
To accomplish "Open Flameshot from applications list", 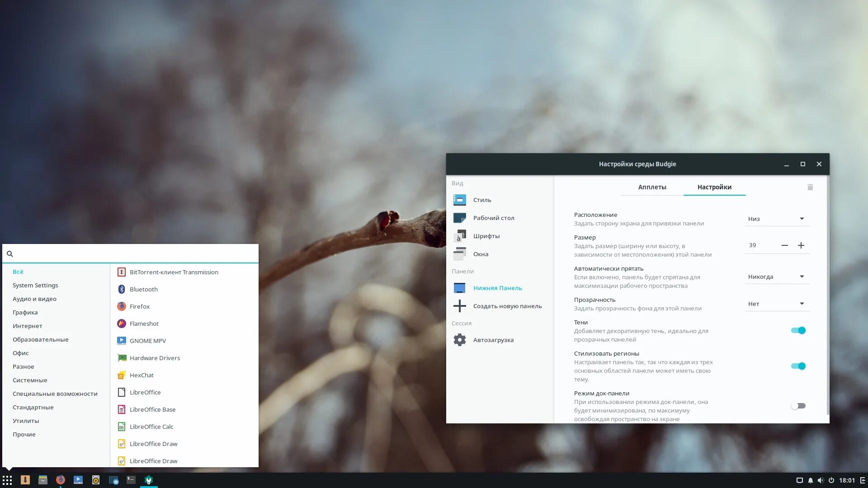I will pyautogui.click(x=143, y=324).
